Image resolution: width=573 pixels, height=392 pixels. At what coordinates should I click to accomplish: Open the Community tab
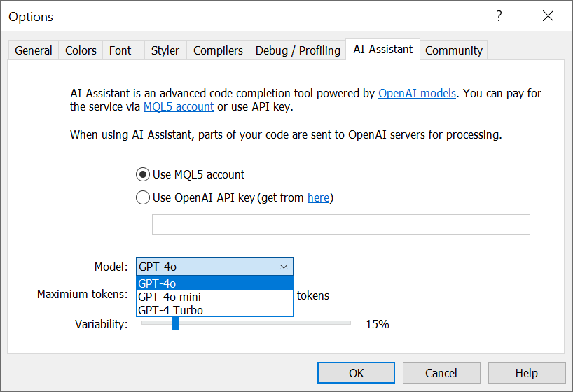click(454, 50)
